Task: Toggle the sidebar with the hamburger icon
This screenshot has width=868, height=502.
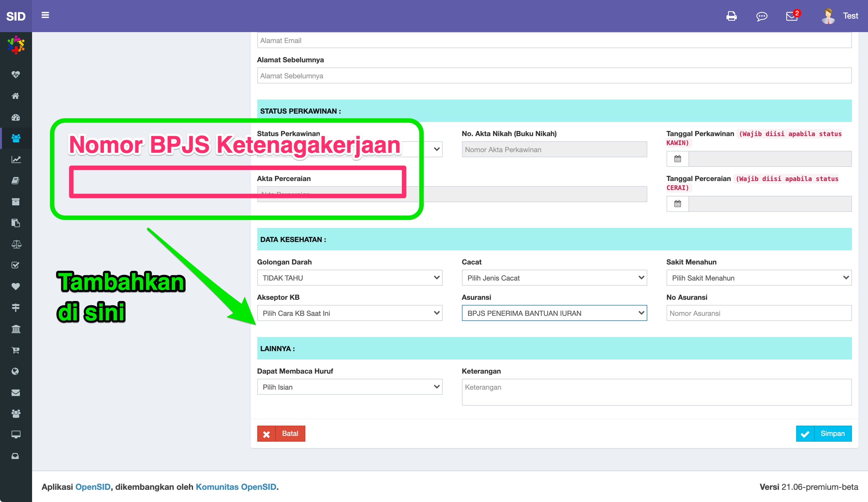Action: tap(45, 15)
